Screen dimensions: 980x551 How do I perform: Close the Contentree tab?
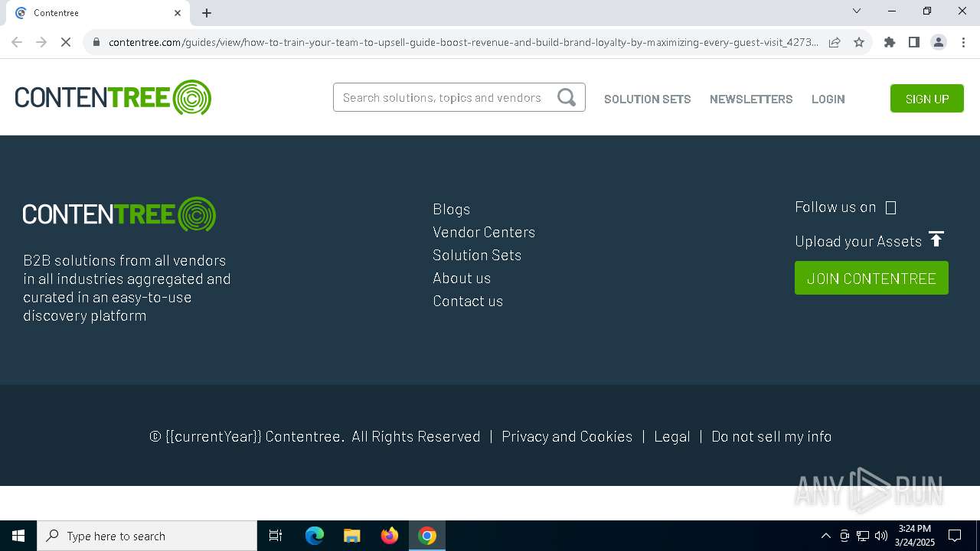tap(178, 13)
